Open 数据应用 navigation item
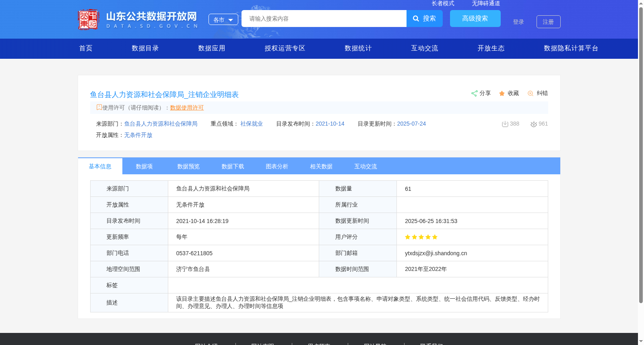The width and height of the screenshot is (644, 345). [212, 48]
